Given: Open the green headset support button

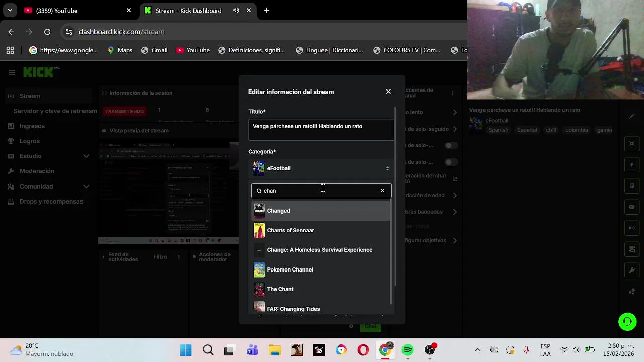Looking at the screenshot, I should (x=627, y=322).
